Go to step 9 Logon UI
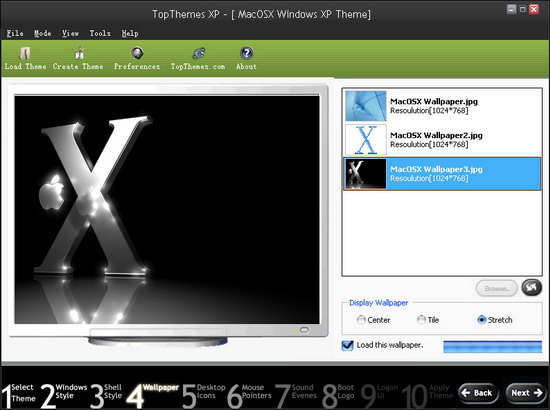The image size is (550, 410). point(380,395)
